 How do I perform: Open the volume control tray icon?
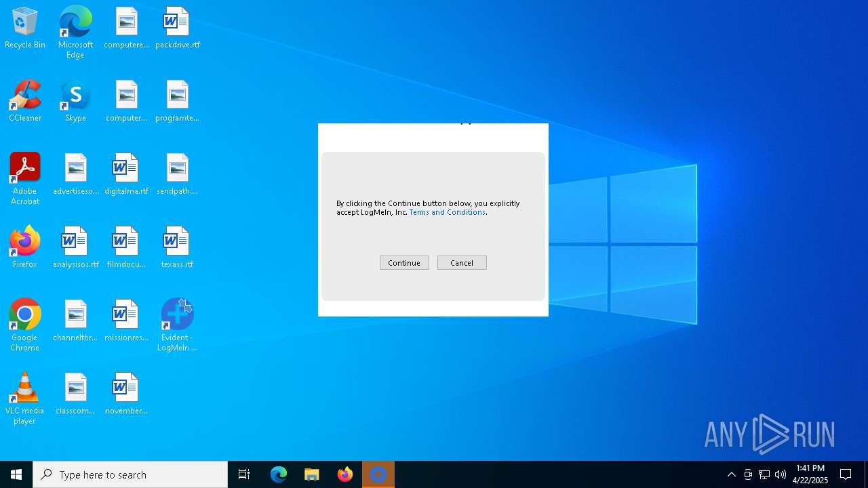coord(781,474)
